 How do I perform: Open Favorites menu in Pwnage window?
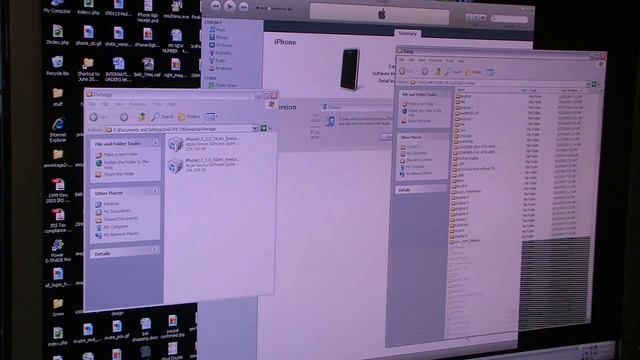137,104
